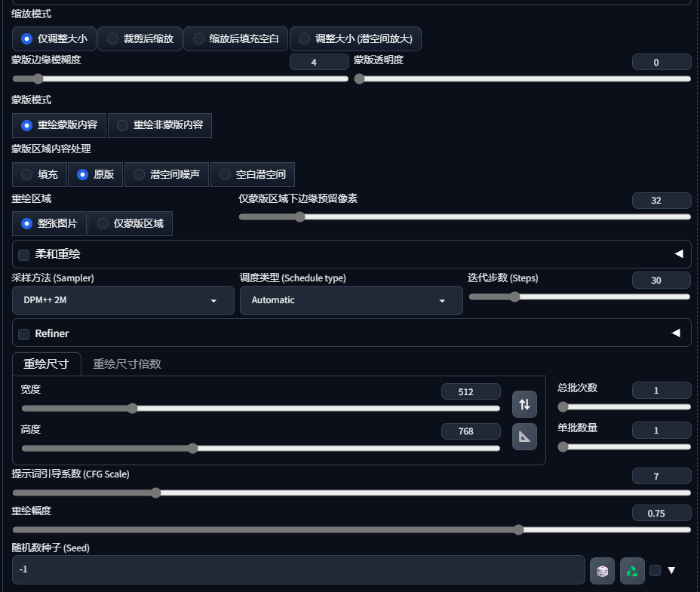The image size is (700, 592).
Task: Select 裁剪后缩放 resize mode
Action: click(x=140, y=39)
